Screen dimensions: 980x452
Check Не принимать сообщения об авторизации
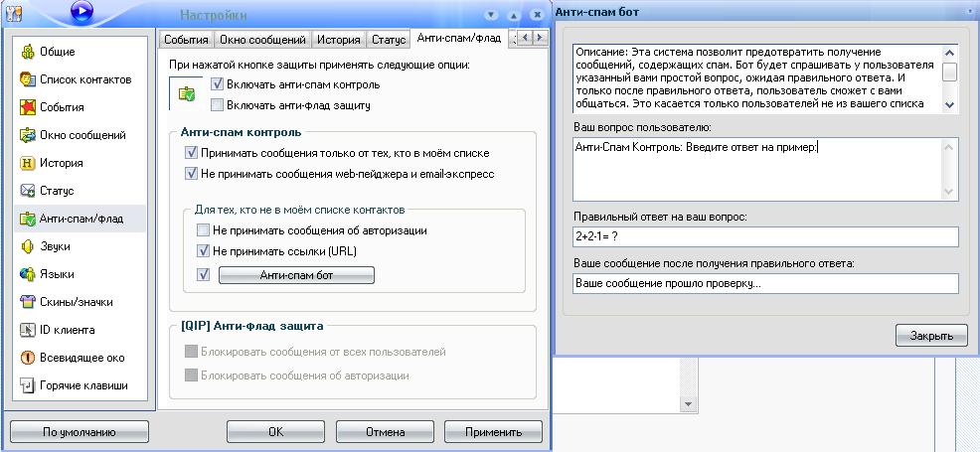(x=204, y=230)
